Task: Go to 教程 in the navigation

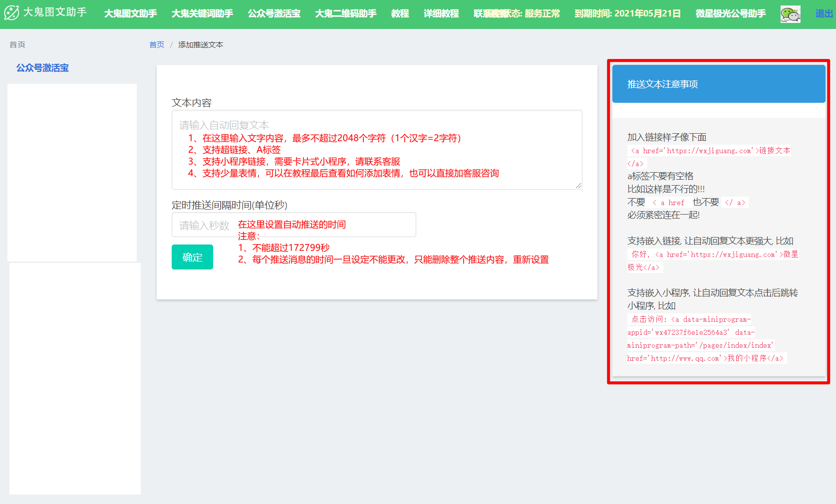Action: tap(400, 13)
